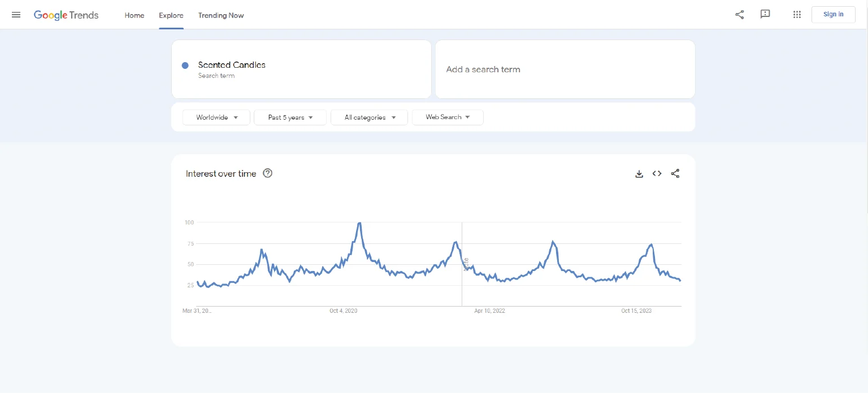Screen dimensions: 868x393
Task: Select the Explore tab
Action: pyautogui.click(x=171, y=15)
